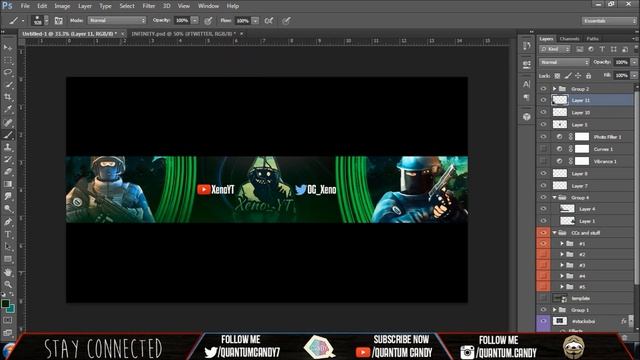Viewport: 640px width, 360px height.
Task: Lock all on the selected layer
Action: [588, 76]
